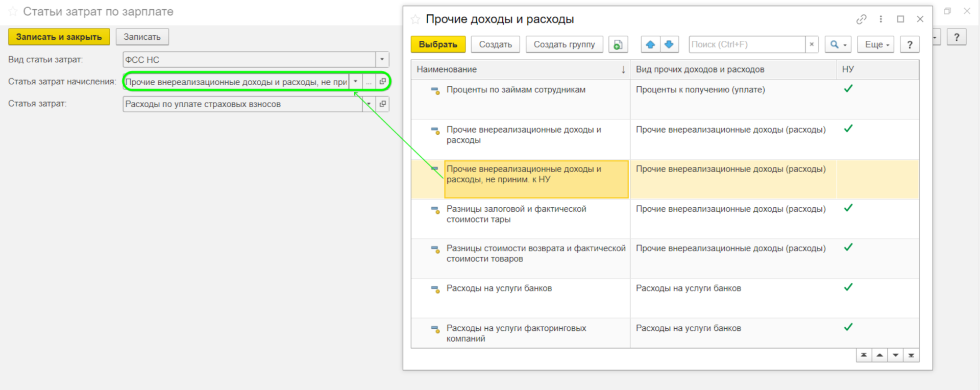Jump to the first row of the list
Image resolution: width=980 pixels, height=390 pixels.
pos(864,355)
